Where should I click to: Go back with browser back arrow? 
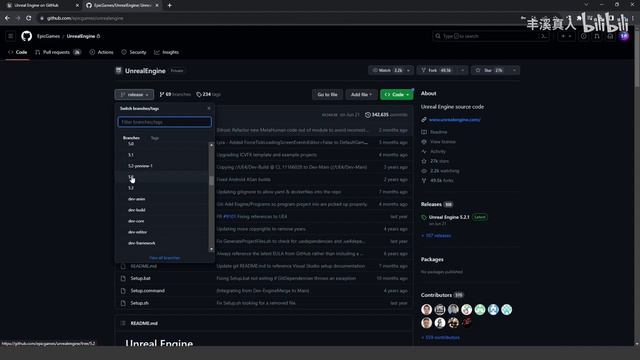point(7,18)
